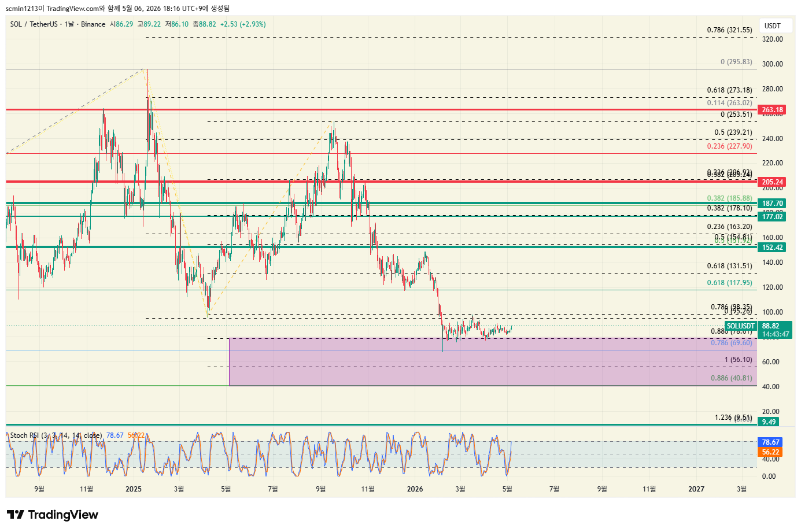This screenshot has width=801, height=532.
Task: Click the 0.786 (321.55) Fibonacci level label
Action: [x=730, y=30]
